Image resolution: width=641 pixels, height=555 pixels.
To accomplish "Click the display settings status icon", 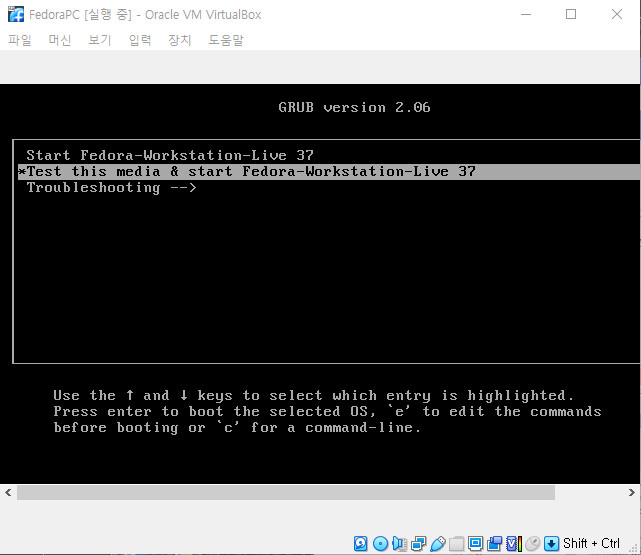I will [475, 544].
